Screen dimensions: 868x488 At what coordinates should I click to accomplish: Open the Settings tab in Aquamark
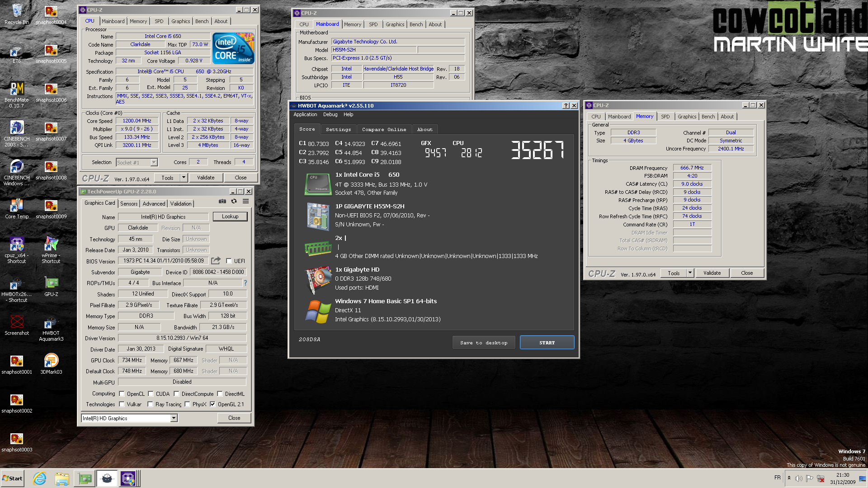pyautogui.click(x=338, y=129)
